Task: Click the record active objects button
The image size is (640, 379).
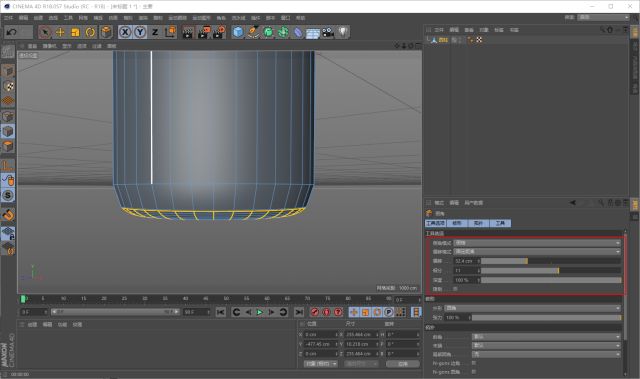Action: pyautogui.click(x=315, y=312)
